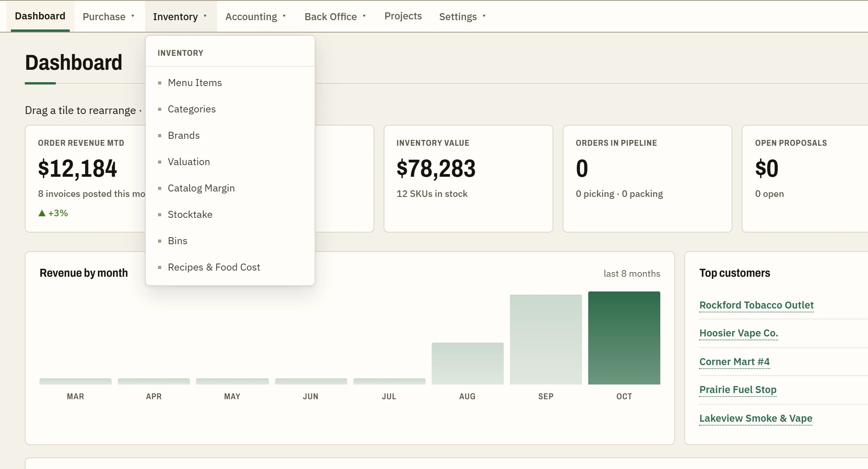Click the AUG revenue bar
868x469 pixels.
[467, 364]
